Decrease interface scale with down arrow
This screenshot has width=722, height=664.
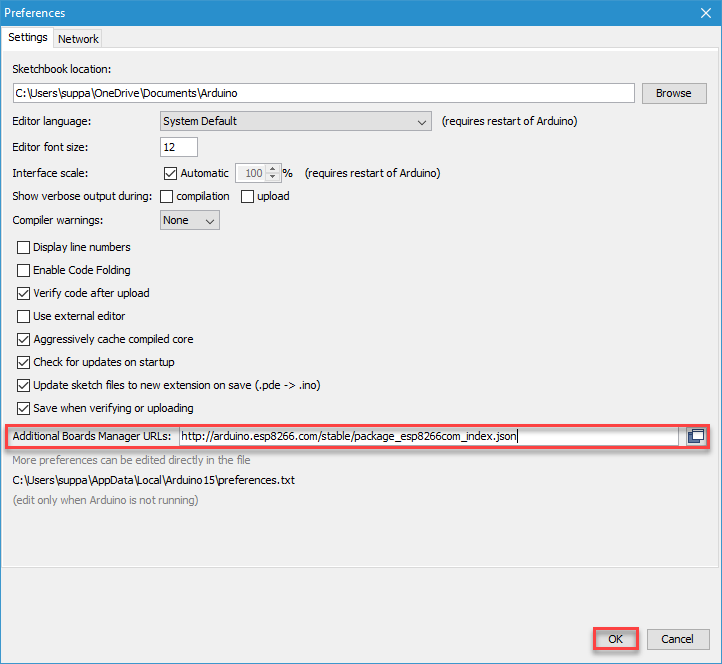[273, 177]
